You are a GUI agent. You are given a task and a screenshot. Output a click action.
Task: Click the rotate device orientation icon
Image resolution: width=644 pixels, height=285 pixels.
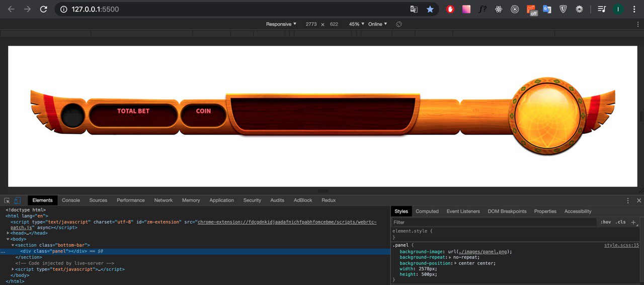399,24
